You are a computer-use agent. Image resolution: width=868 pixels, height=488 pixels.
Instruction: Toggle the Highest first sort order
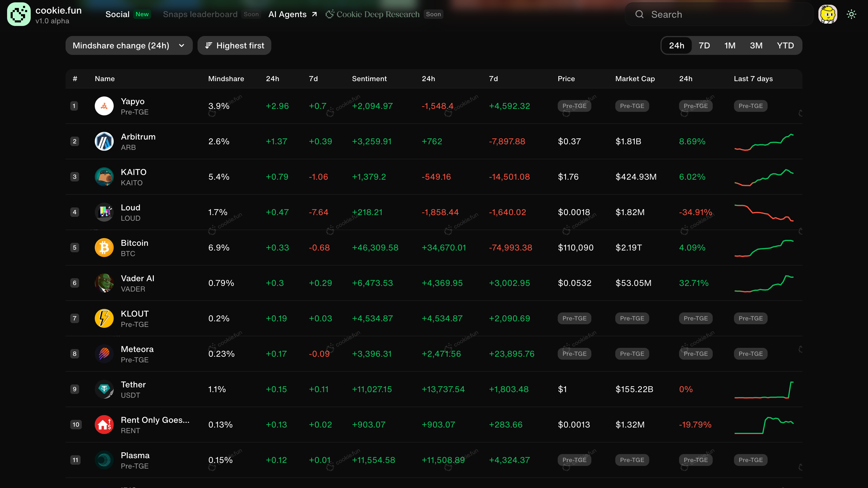coord(234,45)
